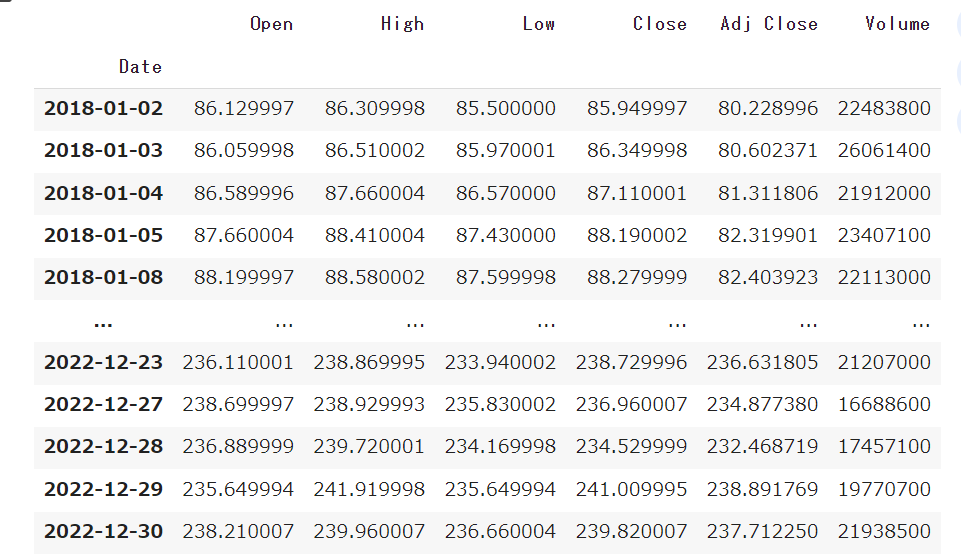961x559 pixels.
Task: Click Volume value 23407100
Action: tap(884, 235)
